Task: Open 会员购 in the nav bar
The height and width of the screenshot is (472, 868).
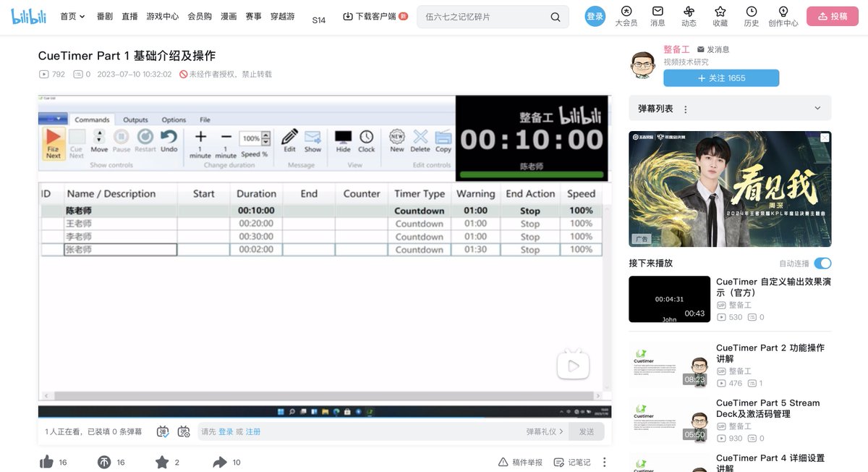Action: [x=200, y=16]
